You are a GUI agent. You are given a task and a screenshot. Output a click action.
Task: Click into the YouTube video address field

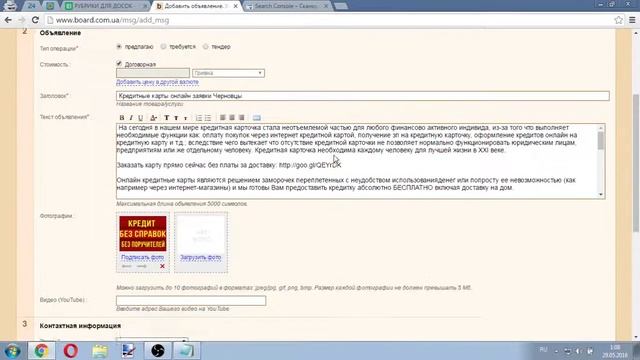click(x=191, y=300)
